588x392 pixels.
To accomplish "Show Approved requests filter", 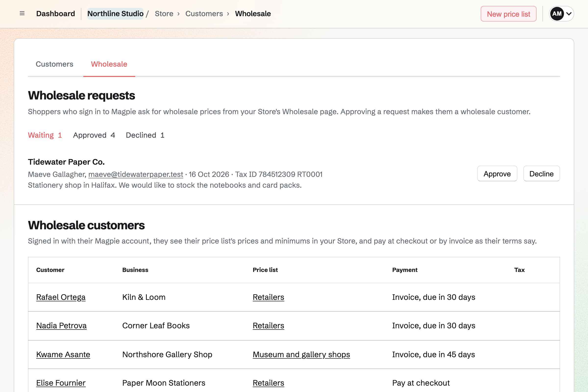I will click(x=94, y=135).
